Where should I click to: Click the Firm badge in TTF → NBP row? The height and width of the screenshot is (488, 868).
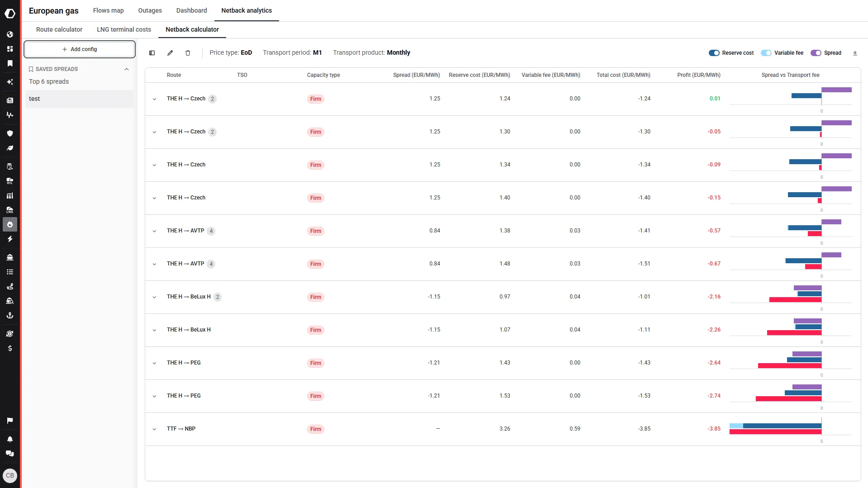click(316, 429)
